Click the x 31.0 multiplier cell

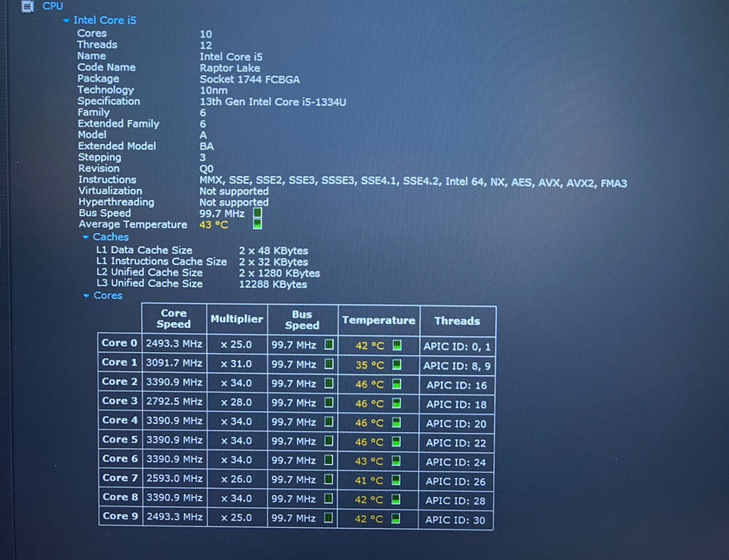click(x=237, y=364)
